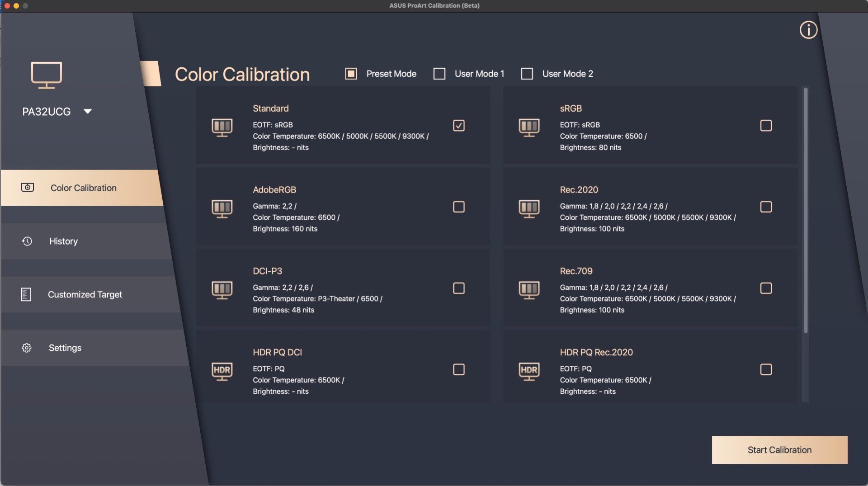Click the History clock icon
868x486 pixels.
(x=27, y=241)
